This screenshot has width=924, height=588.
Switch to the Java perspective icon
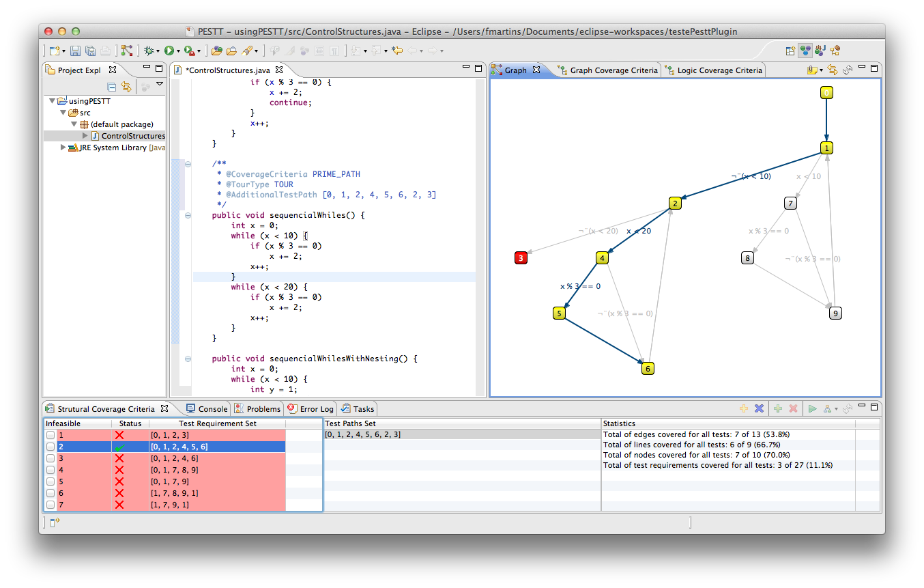tap(820, 51)
